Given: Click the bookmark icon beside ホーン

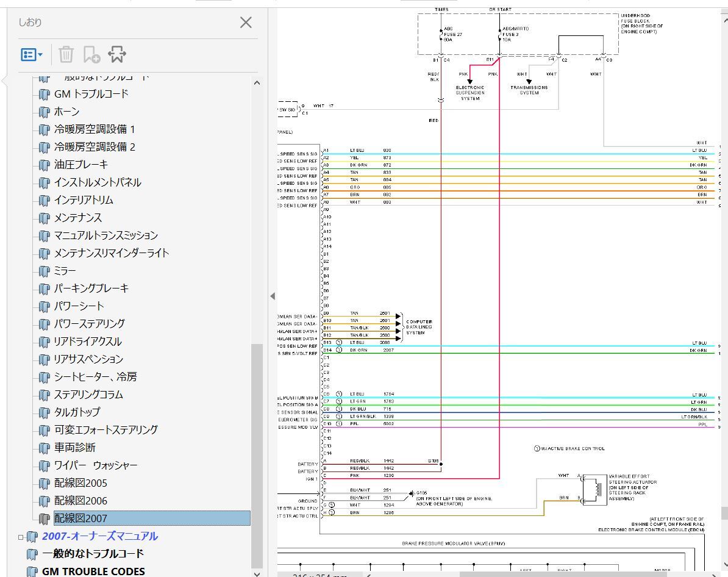Looking at the screenshot, I should (44, 112).
